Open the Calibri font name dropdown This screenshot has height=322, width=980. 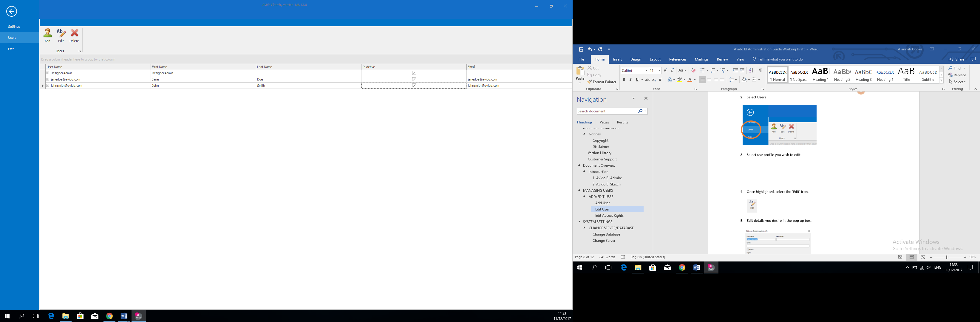646,71
